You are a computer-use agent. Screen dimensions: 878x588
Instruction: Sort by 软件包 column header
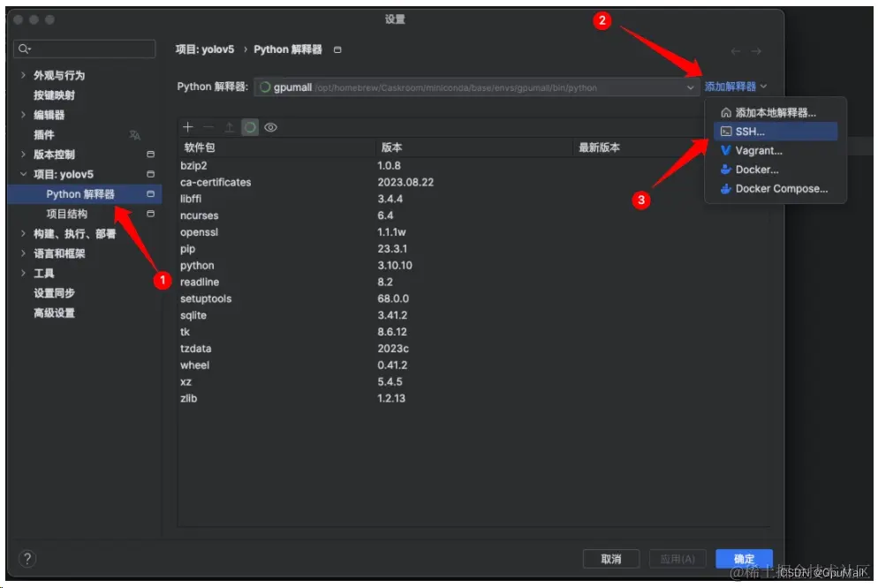tap(276, 147)
